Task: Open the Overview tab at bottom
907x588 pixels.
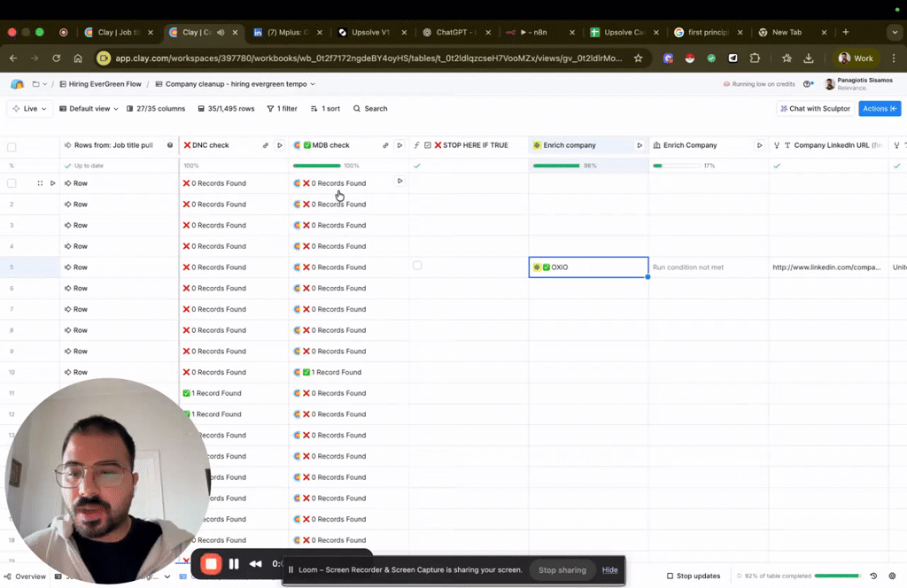Action: tap(25, 576)
